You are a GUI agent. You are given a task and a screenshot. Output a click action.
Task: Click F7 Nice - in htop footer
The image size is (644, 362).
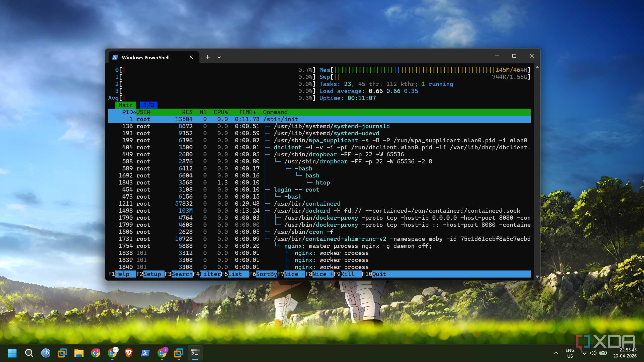click(291, 274)
